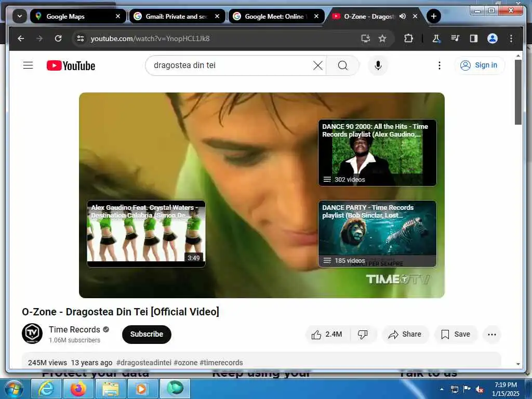532x399 pixels.
Task: Switch to the Gmail tab
Action: pyautogui.click(x=177, y=16)
